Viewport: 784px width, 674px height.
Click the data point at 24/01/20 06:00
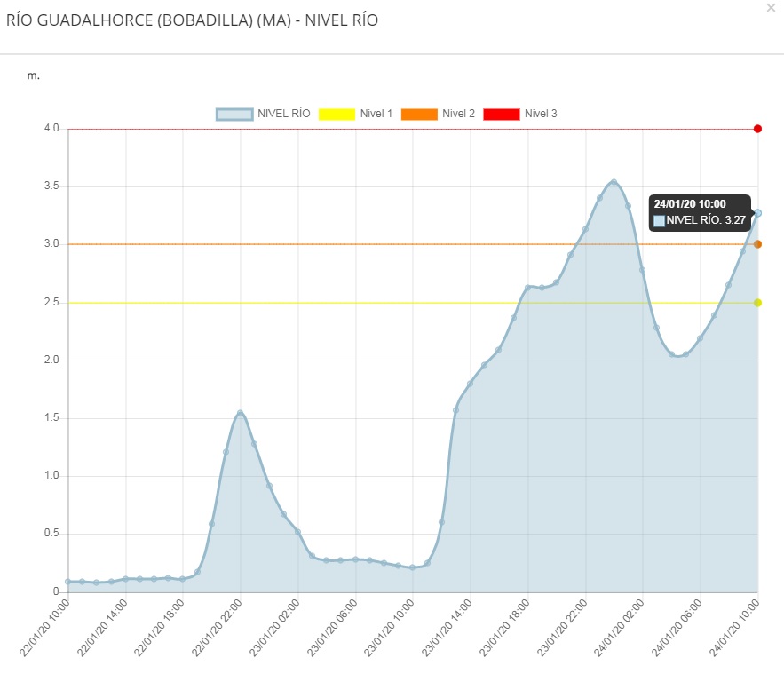pos(700,338)
